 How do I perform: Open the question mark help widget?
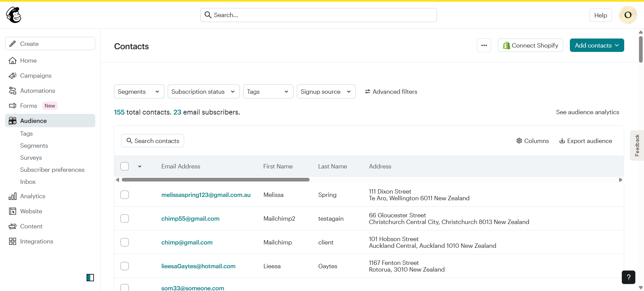[628, 277]
